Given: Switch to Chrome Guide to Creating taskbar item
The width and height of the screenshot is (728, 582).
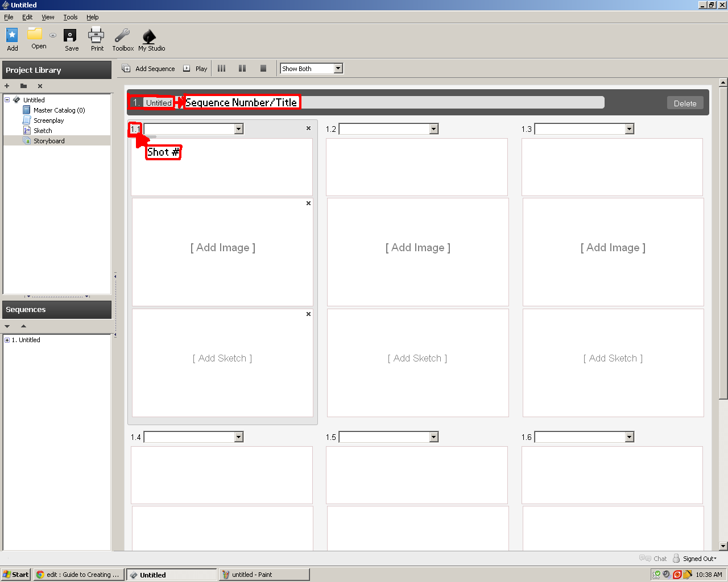Looking at the screenshot, I should [77, 575].
